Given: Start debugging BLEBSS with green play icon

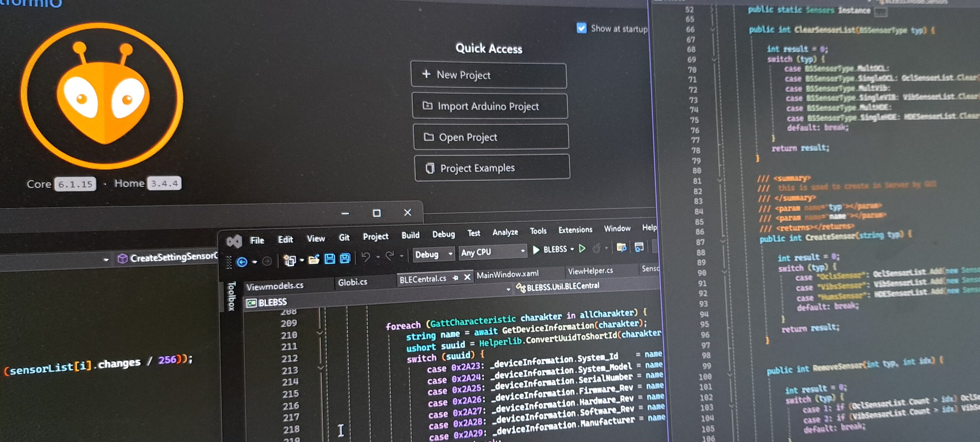Looking at the screenshot, I should (x=536, y=250).
